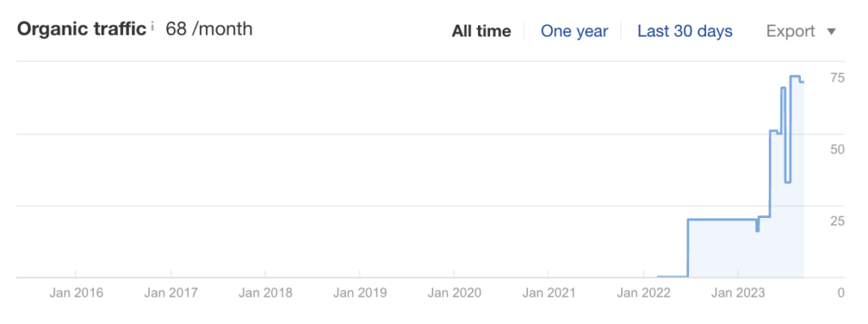Image resolution: width=868 pixels, height=324 pixels.
Task: Click the 25 value on the y-axis
Action: (x=837, y=221)
